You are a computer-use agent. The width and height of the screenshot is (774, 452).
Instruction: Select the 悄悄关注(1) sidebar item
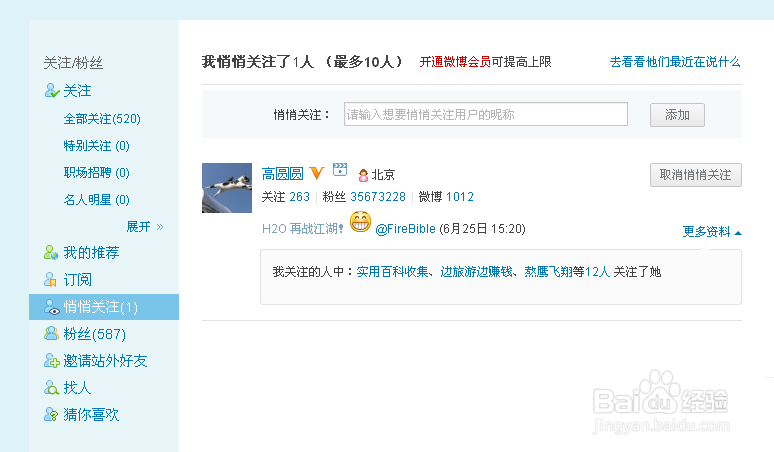104,307
